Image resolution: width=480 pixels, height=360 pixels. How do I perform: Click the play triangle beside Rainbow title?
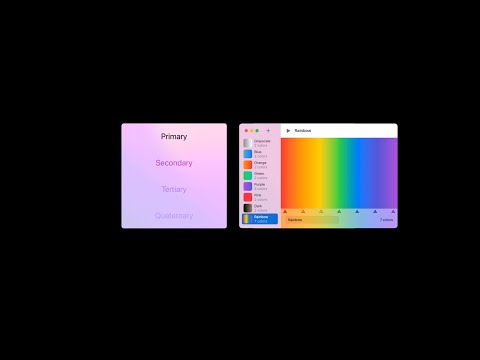pyautogui.click(x=288, y=131)
